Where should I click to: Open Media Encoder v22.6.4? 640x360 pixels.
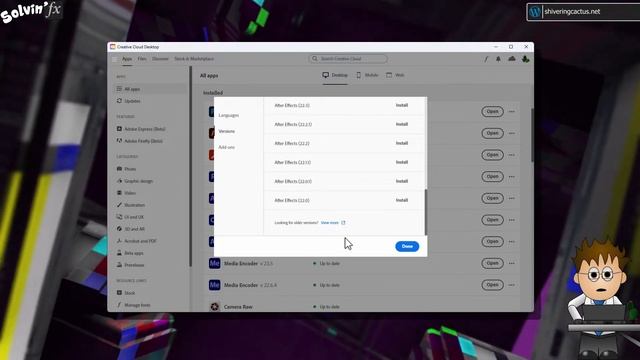[x=492, y=285]
